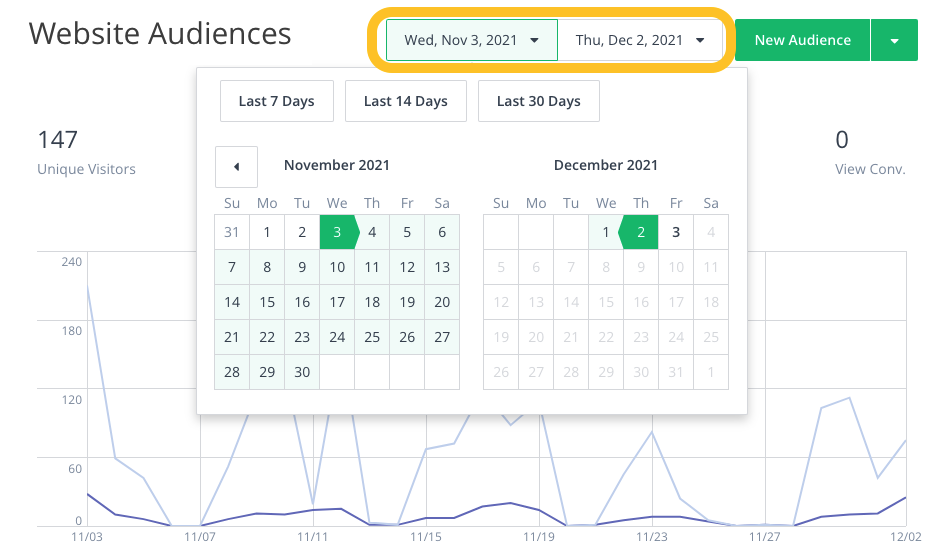933x552 pixels.
Task: Choose the Last 7 Days preset
Action: coord(277,101)
